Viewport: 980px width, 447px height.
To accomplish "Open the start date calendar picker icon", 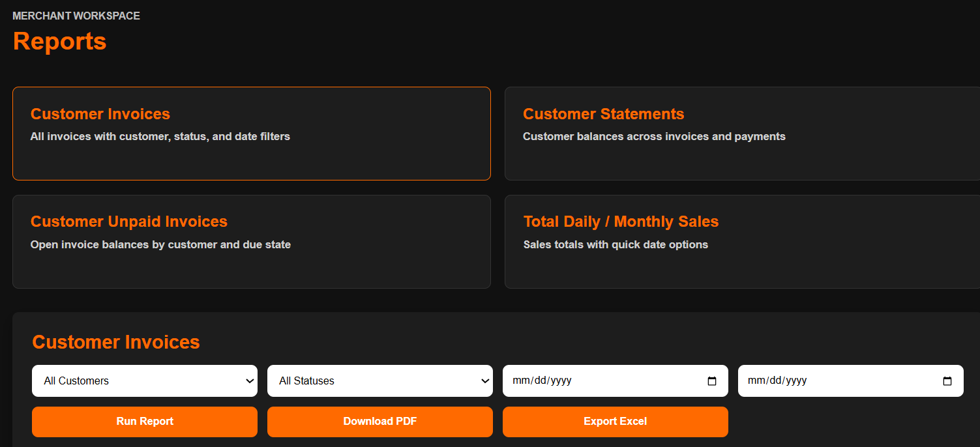I will click(x=711, y=381).
